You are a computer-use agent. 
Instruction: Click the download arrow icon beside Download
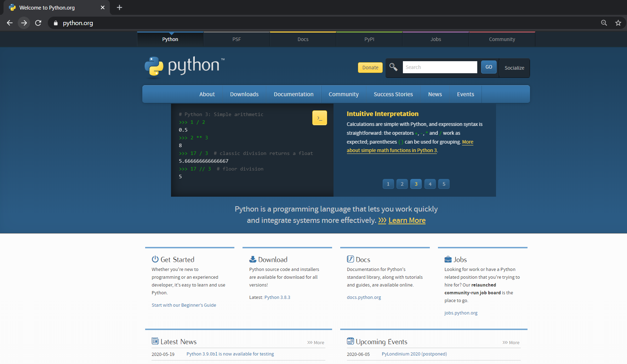(252, 259)
